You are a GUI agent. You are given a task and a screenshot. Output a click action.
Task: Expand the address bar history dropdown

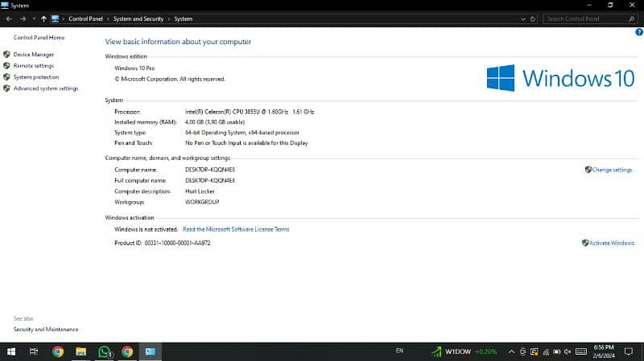(522, 18)
